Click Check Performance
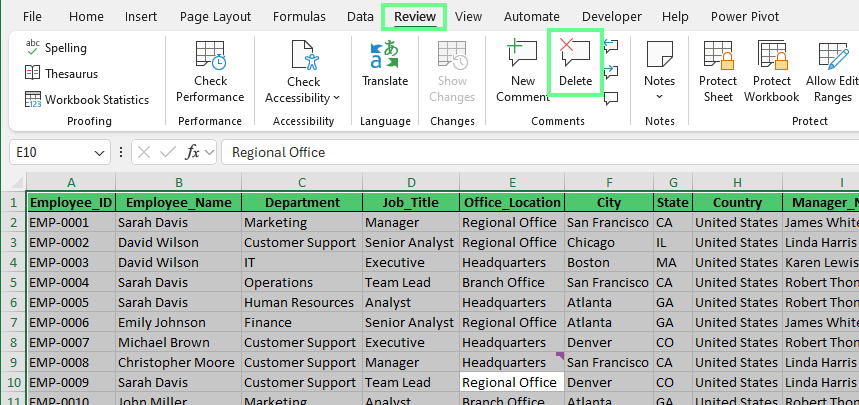Screen dimensions: 859x405 tap(210, 71)
